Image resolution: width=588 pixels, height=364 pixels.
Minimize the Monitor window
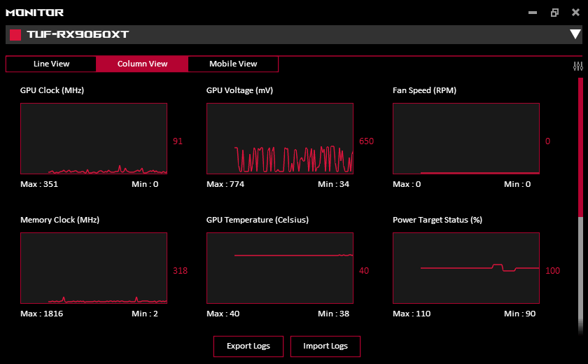(x=533, y=13)
